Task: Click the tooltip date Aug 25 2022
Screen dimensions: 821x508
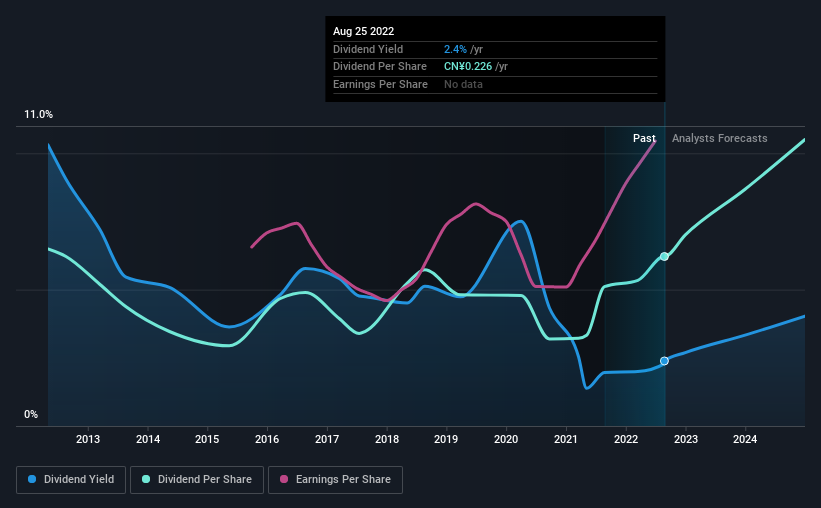Action: [363, 30]
